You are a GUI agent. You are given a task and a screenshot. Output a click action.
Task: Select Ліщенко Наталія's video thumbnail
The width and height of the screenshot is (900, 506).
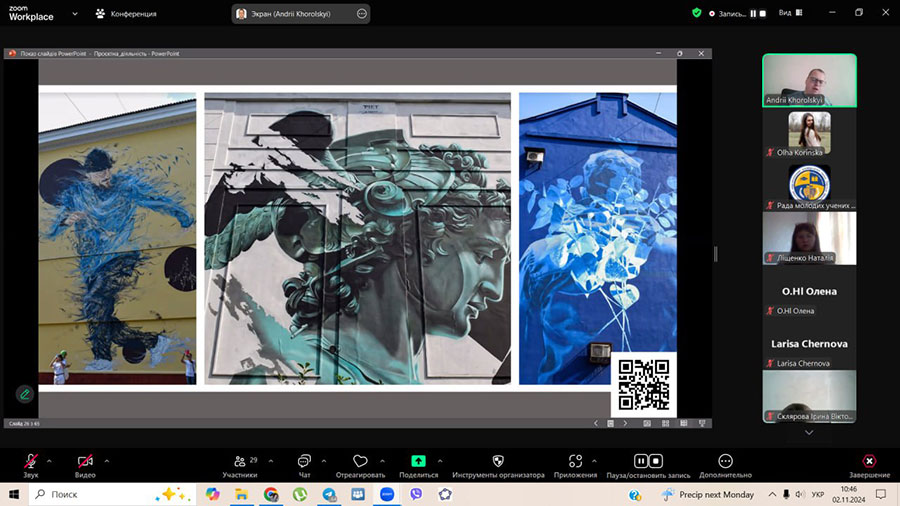point(809,239)
